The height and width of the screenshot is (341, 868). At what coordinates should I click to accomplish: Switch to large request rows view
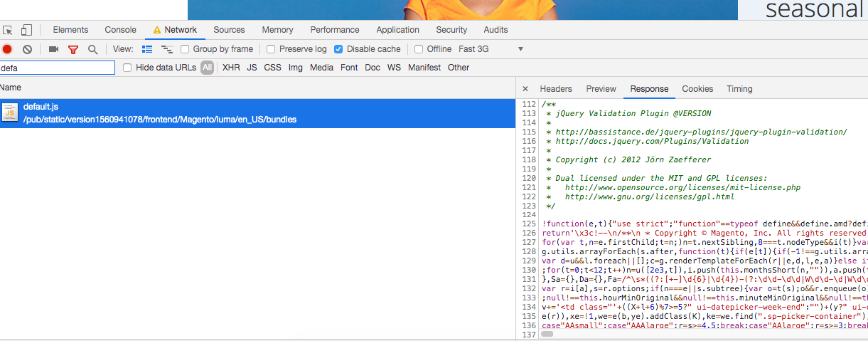(147, 49)
